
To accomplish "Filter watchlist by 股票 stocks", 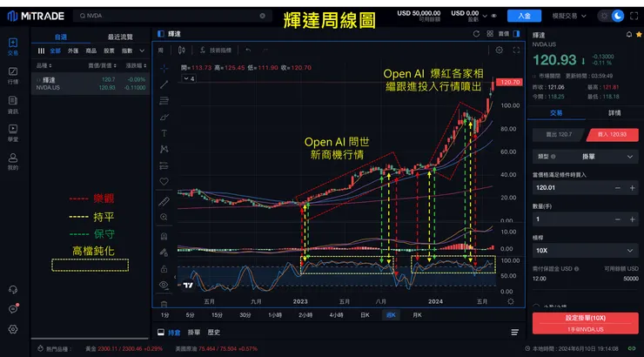I will coord(109,51).
